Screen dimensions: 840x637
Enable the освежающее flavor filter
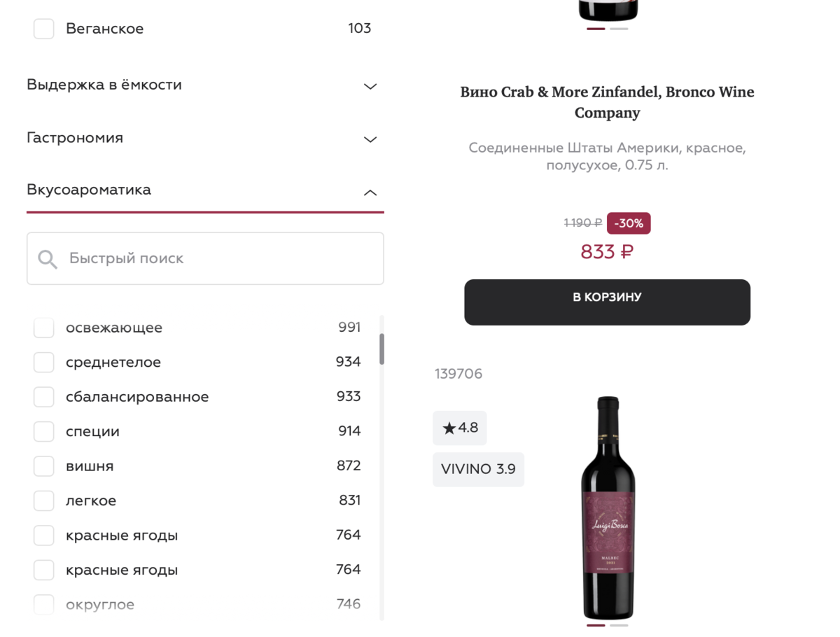tap(44, 328)
